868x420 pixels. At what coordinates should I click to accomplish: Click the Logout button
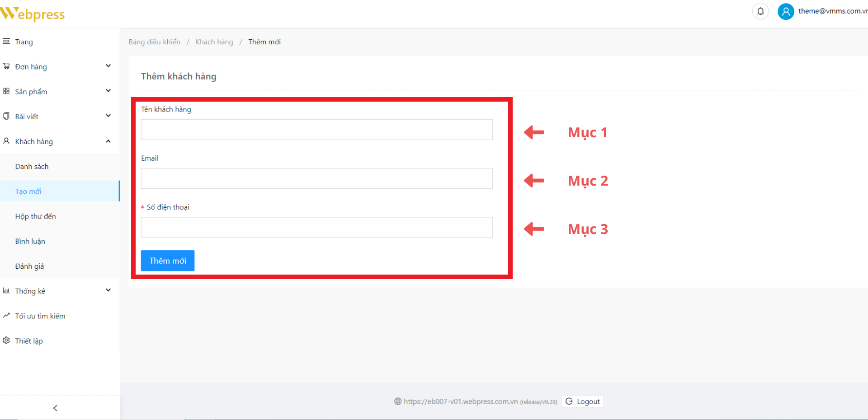[583, 401]
